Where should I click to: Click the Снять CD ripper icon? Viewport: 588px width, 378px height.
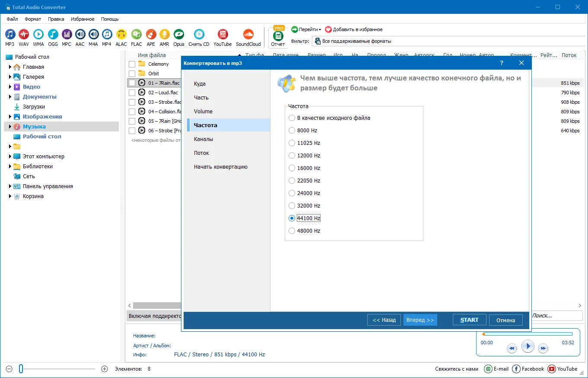199,35
